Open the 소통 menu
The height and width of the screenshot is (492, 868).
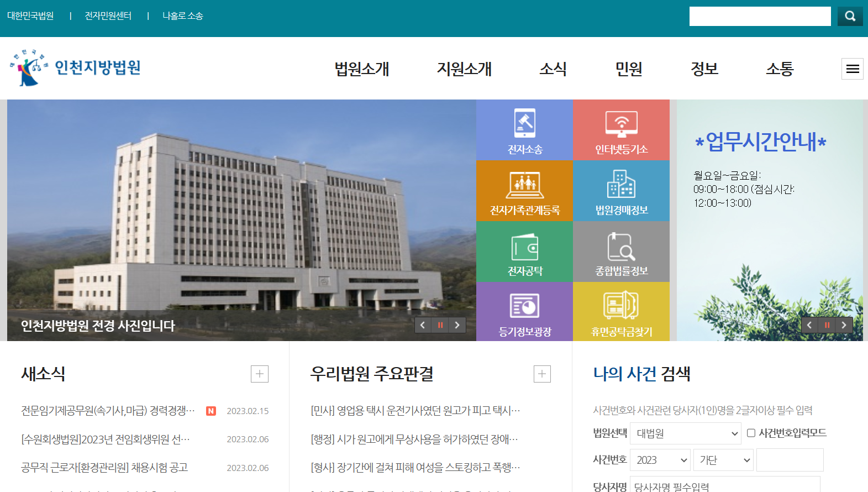[x=780, y=69]
